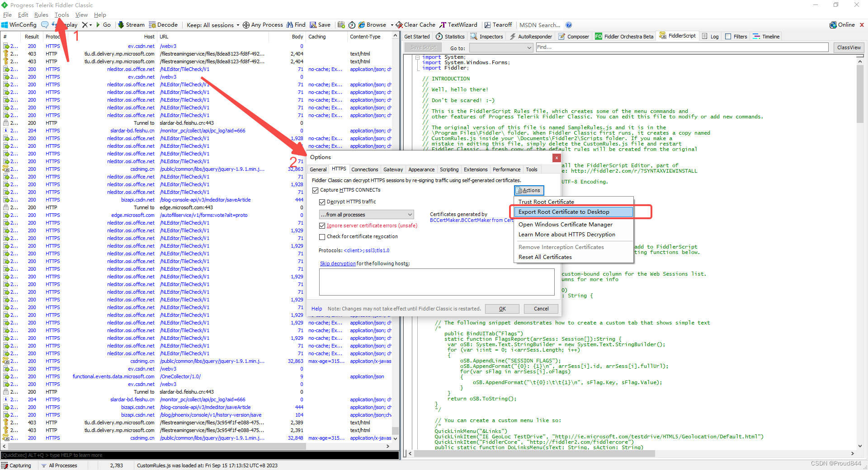Click the Filters tab checkbox

tap(728, 37)
